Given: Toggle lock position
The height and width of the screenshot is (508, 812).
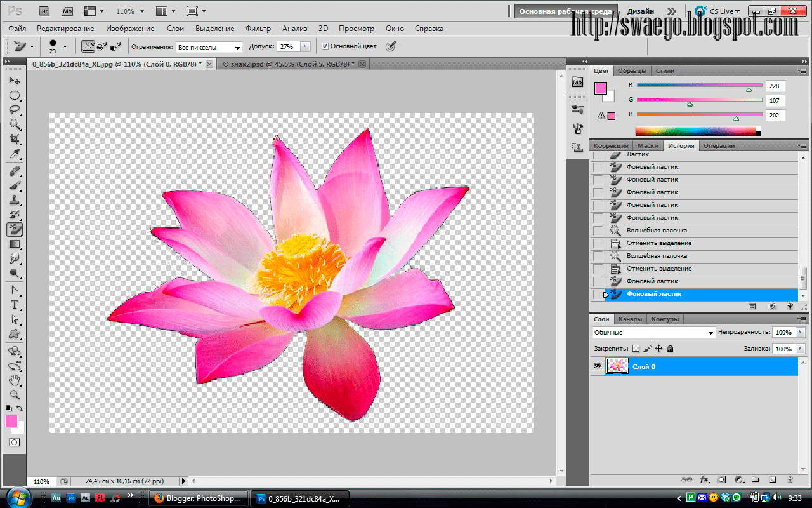Looking at the screenshot, I should point(659,349).
